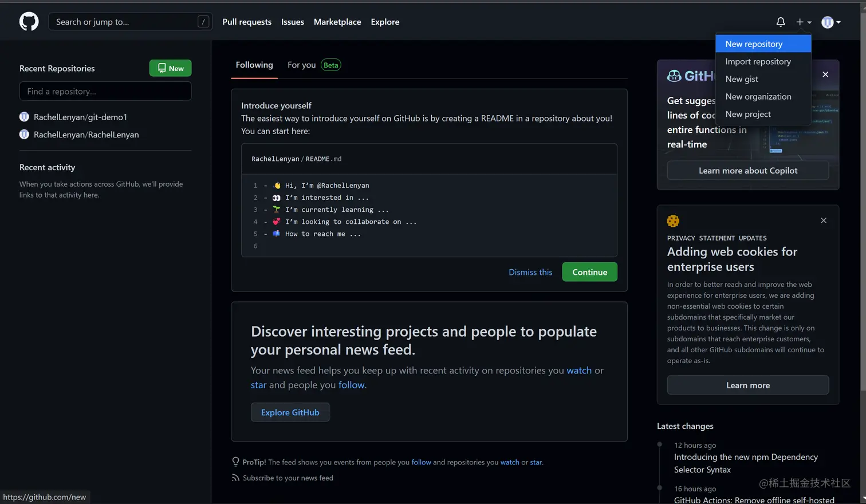Click the ProTip lightbulb icon
Screen dimensions: 866x504
pos(235,462)
